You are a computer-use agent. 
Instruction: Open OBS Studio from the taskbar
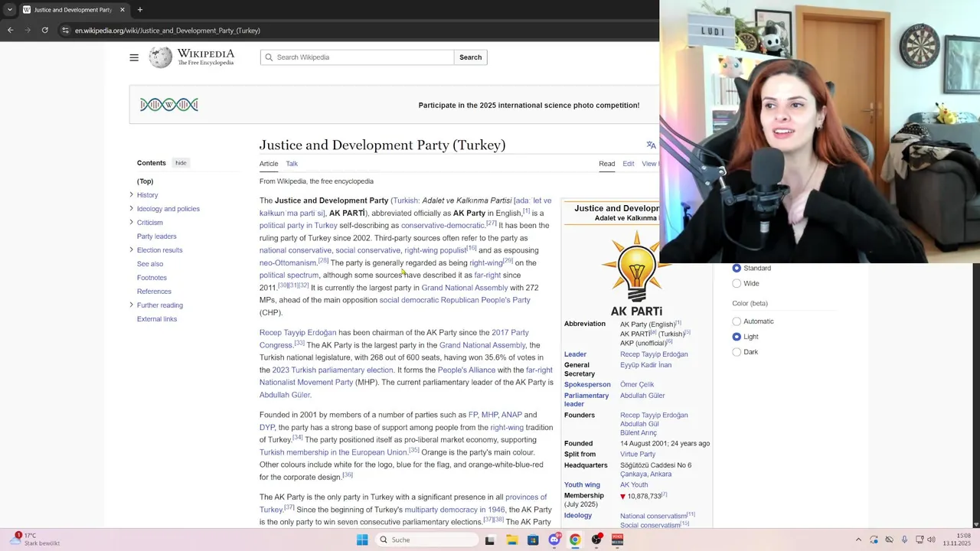596,540
